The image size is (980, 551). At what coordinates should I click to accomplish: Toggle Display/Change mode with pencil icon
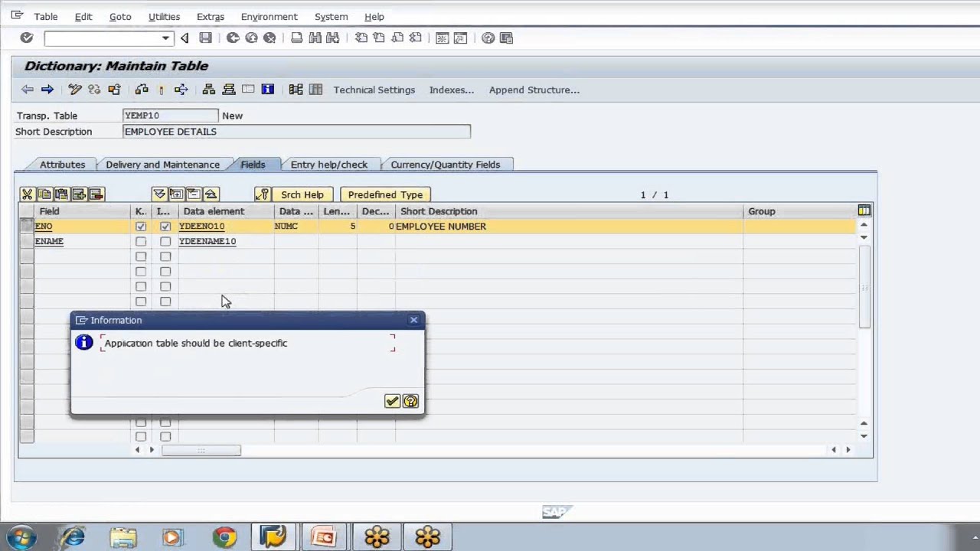pos(74,90)
